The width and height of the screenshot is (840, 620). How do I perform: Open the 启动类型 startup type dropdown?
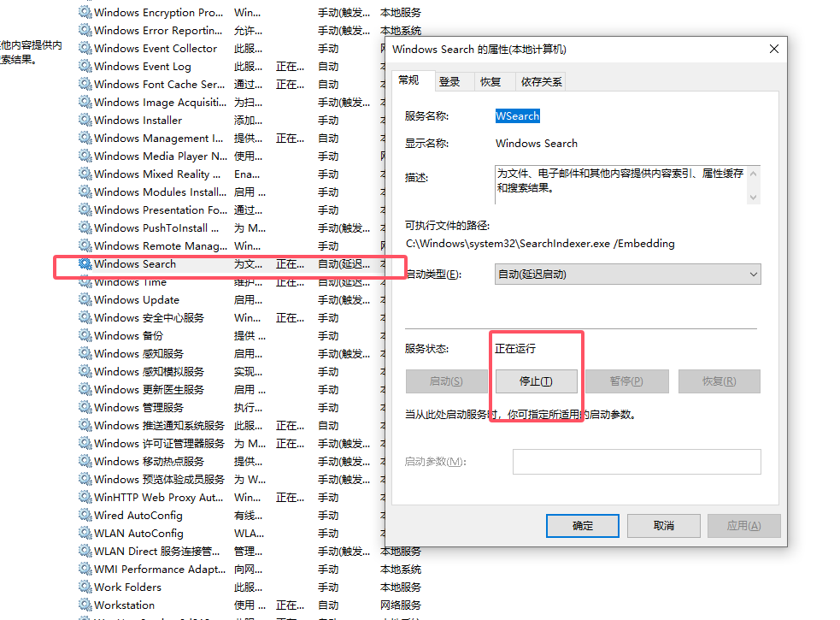tap(627, 275)
